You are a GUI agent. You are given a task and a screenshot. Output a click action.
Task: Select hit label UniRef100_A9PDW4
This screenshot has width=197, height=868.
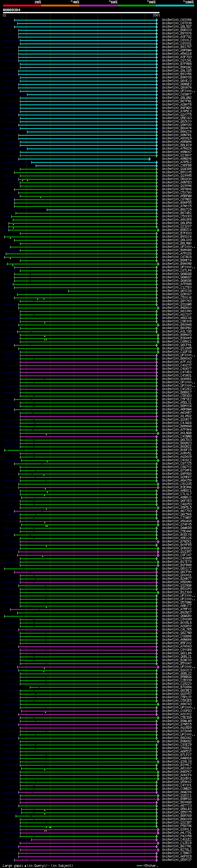coord(177,50)
